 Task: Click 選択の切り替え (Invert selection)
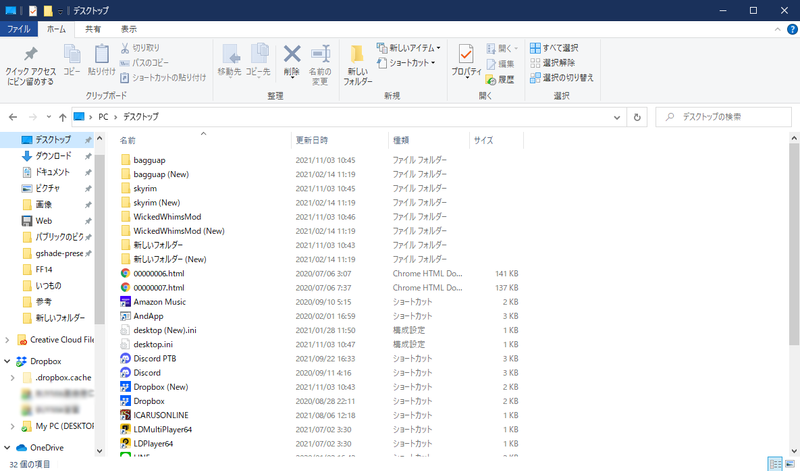pyautogui.click(x=567, y=77)
